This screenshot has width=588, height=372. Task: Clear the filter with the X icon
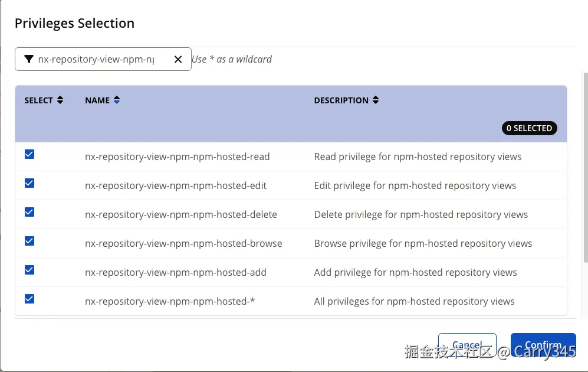(178, 59)
